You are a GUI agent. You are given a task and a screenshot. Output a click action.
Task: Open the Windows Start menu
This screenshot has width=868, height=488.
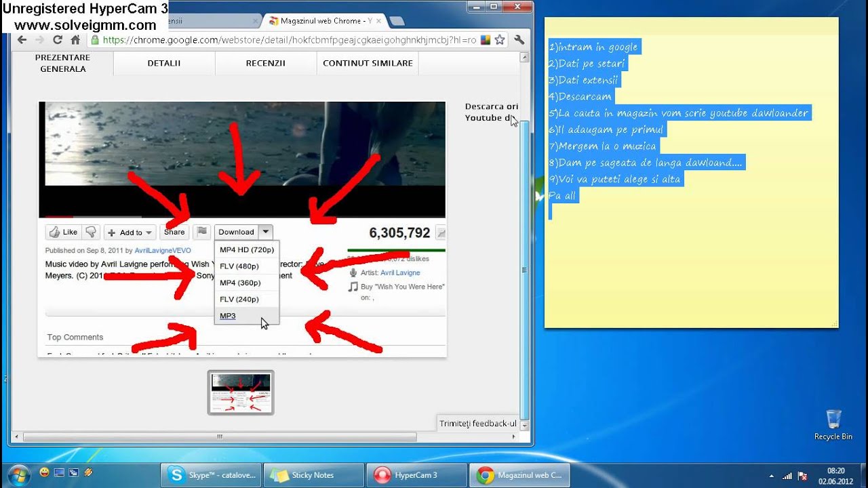click(18, 474)
